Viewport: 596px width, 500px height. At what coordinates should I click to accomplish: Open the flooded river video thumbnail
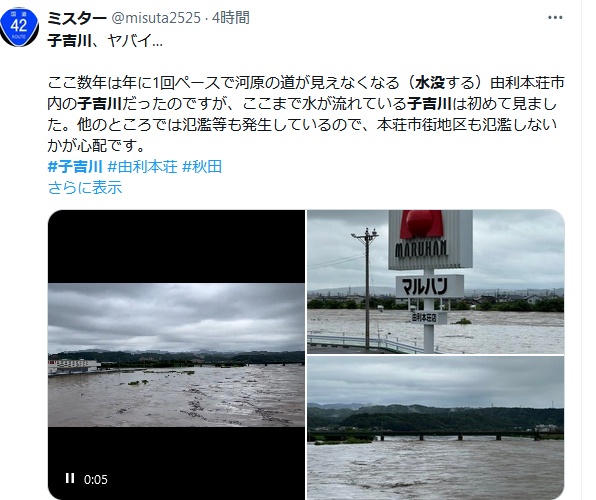point(176,355)
